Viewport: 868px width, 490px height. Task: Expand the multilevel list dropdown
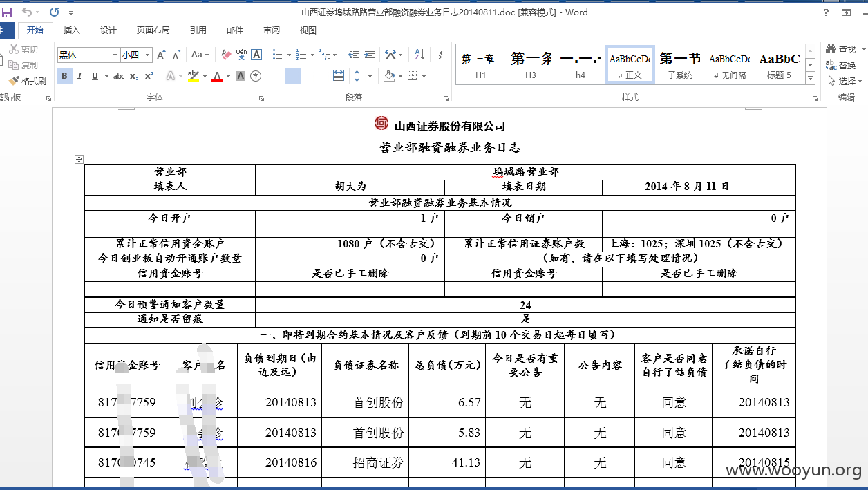pos(335,55)
